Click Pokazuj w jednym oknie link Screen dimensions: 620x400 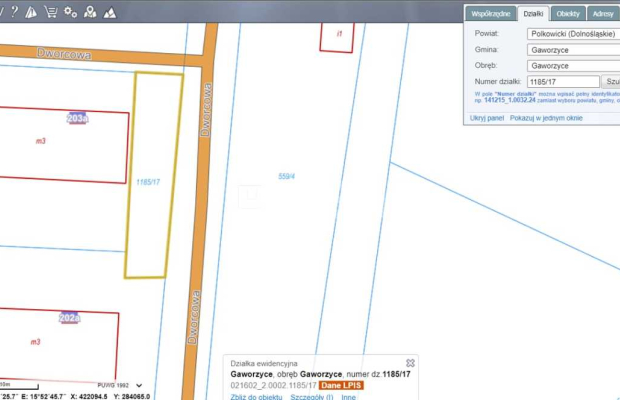click(546, 117)
